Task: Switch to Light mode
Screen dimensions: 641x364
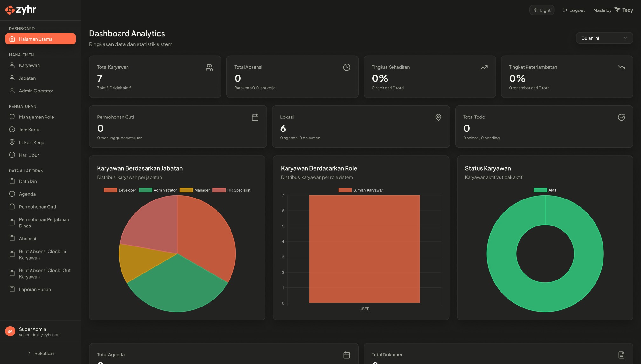Action: tap(541, 10)
